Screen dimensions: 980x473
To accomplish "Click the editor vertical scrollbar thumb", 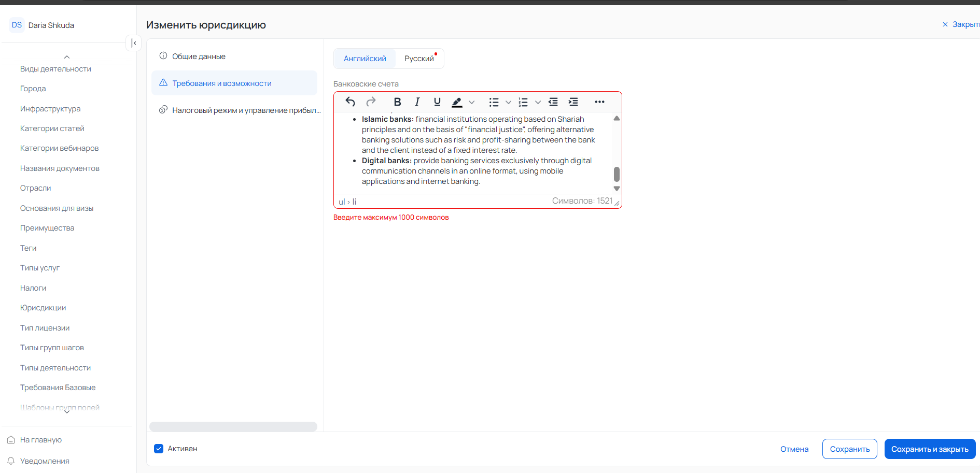I will tap(617, 174).
